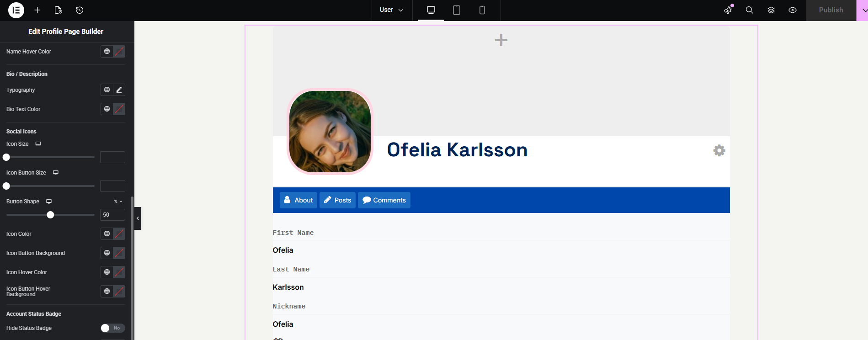Expand publish options arrow

click(863, 10)
